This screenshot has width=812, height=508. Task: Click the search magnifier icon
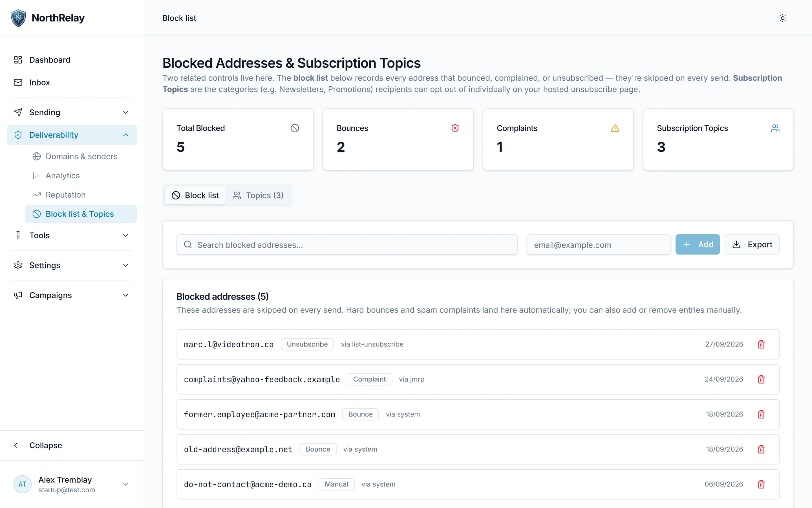[x=188, y=245]
